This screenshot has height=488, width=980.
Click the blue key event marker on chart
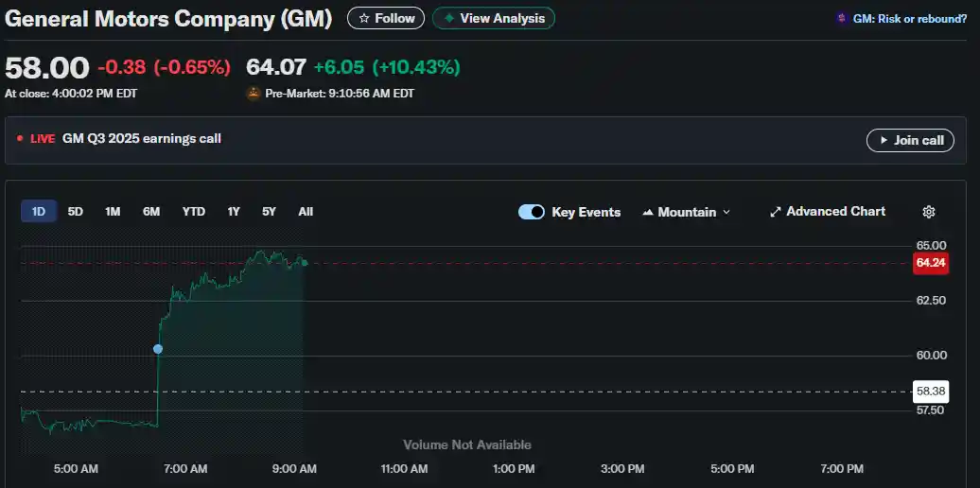point(158,349)
